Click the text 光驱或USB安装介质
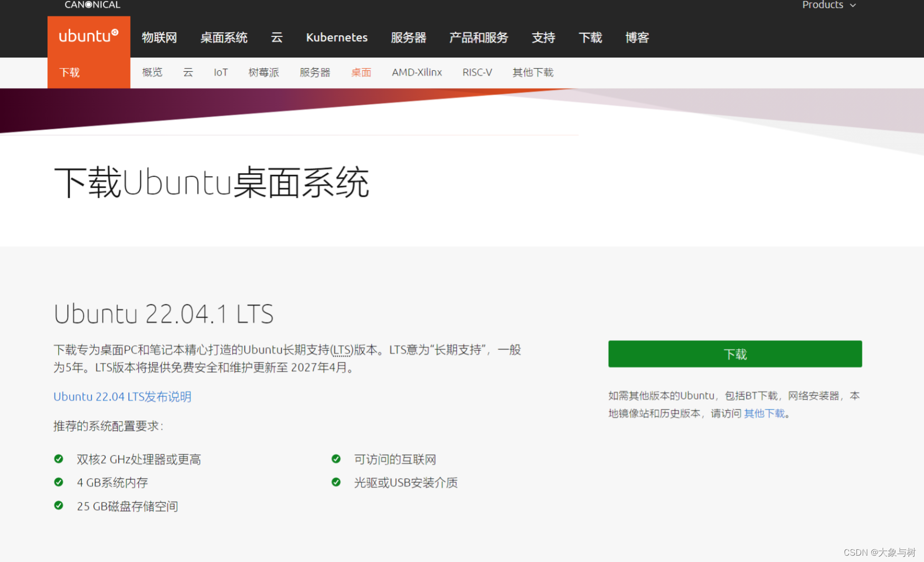 point(406,483)
